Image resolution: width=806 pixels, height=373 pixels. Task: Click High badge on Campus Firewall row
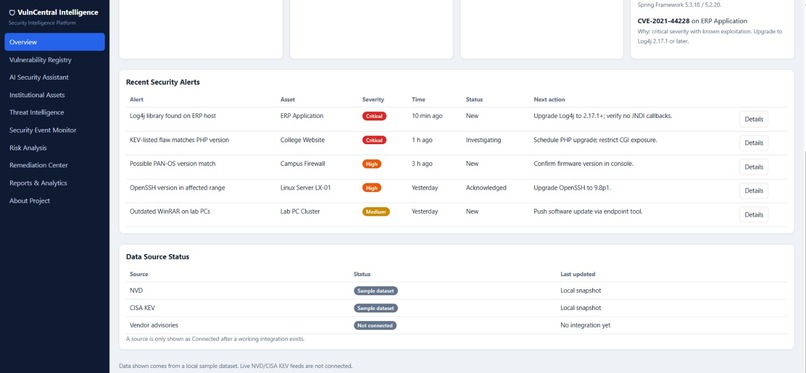pos(372,164)
